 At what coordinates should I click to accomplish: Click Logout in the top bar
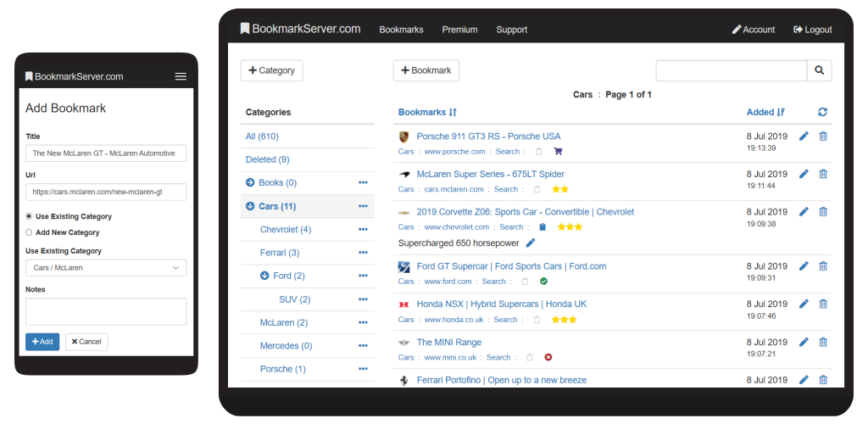[x=813, y=30]
